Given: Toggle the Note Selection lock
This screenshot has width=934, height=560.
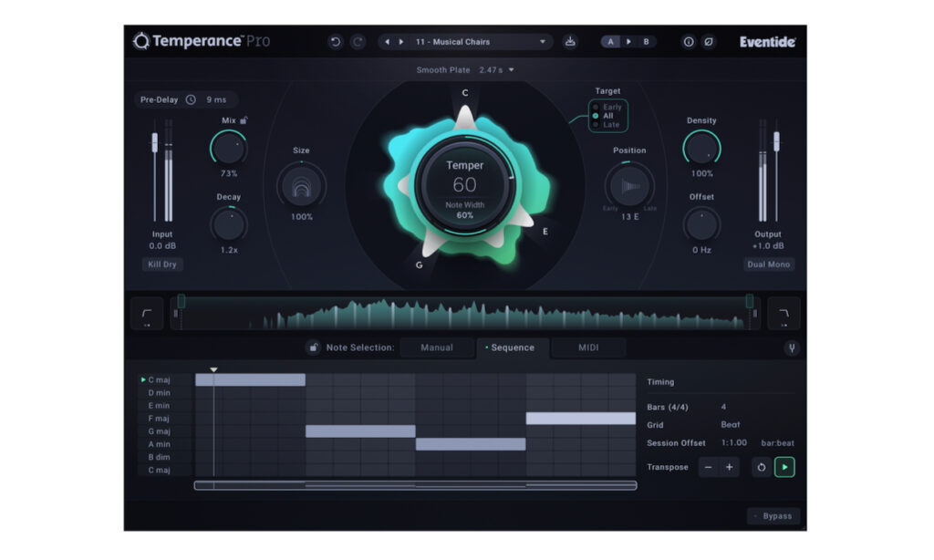Looking at the screenshot, I should point(313,347).
